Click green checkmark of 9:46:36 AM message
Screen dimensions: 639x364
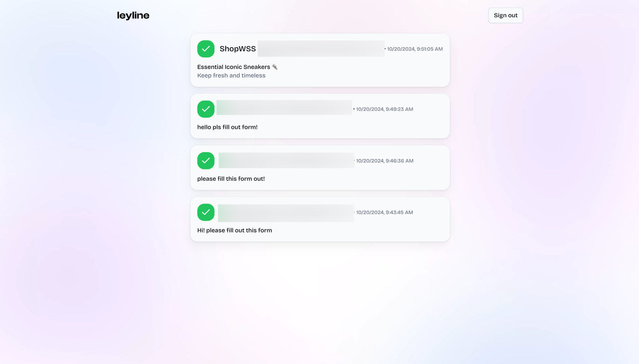coord(206,161)
